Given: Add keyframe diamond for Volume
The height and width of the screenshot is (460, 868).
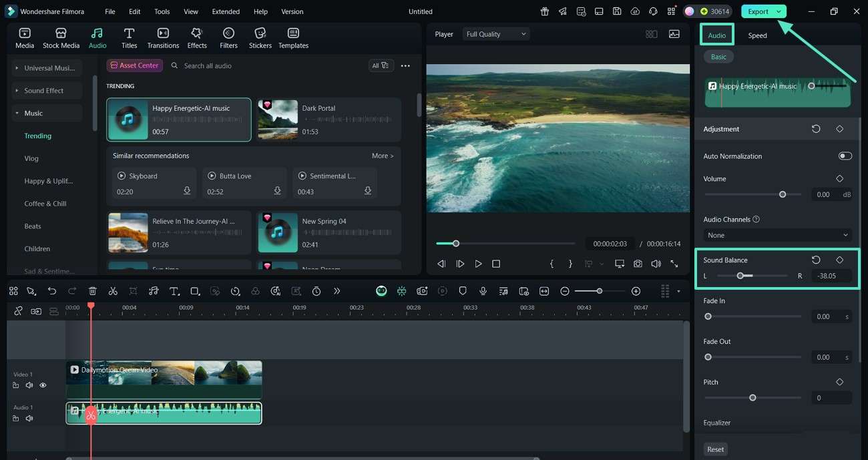Looking at the screenshot, I should click(839, 178).
